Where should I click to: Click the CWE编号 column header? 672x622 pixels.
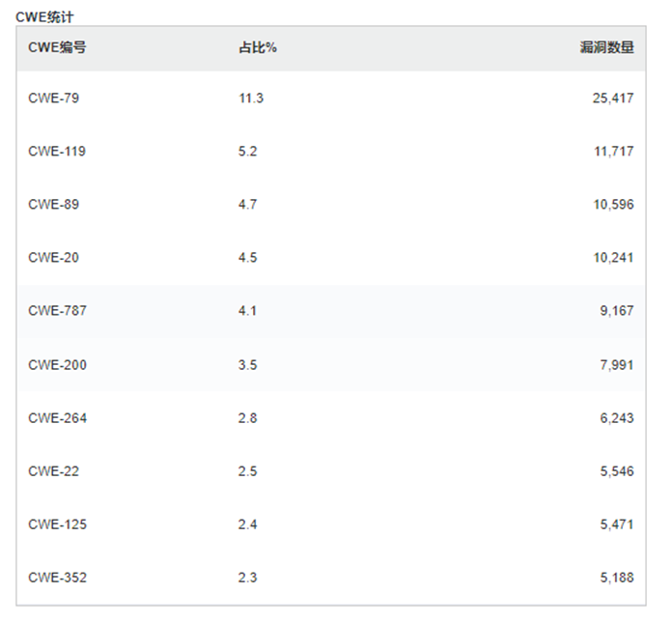pos(57,47)
